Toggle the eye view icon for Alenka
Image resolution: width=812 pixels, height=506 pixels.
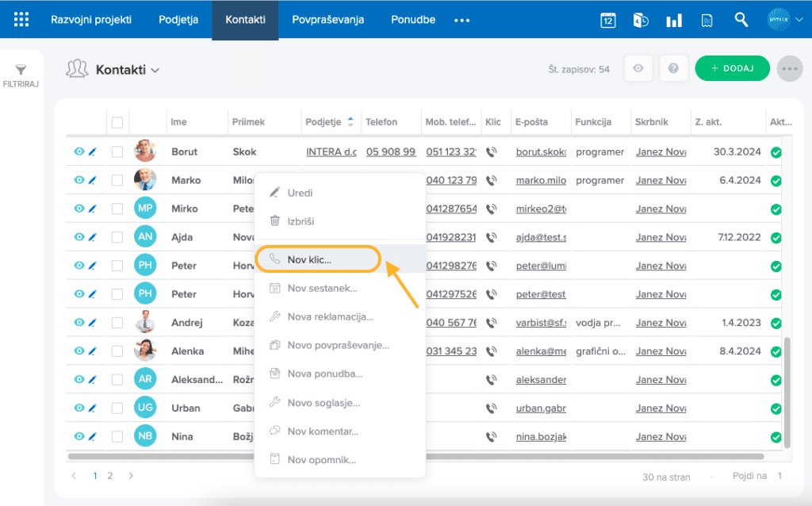(x=79, y=351)
